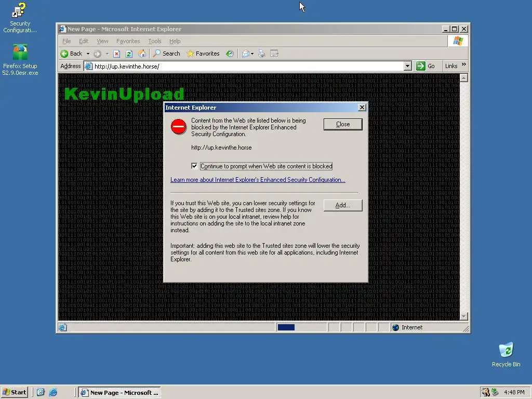Click the 4:48 PM system clock
532x399 pixels.
[514, 393]
